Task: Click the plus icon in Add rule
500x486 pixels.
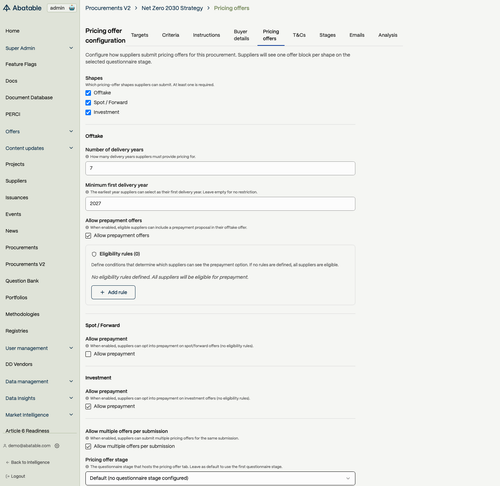Action: 102,292
